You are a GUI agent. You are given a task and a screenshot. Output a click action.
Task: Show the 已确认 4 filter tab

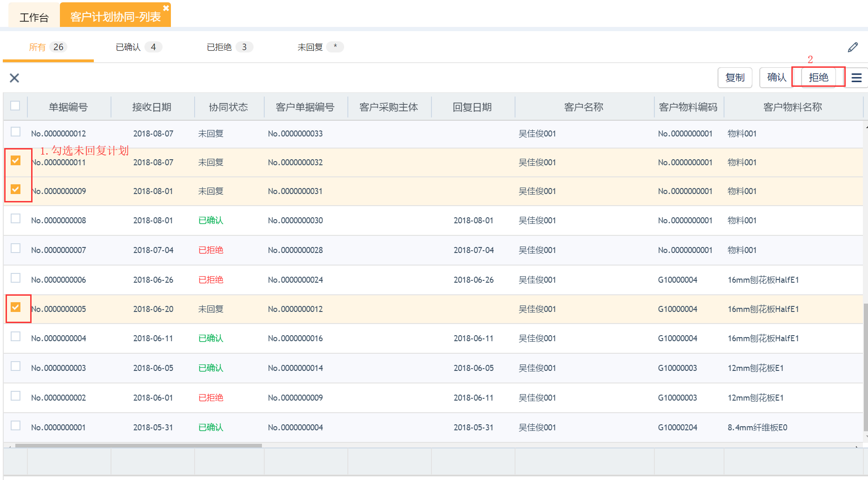point(138,47)
